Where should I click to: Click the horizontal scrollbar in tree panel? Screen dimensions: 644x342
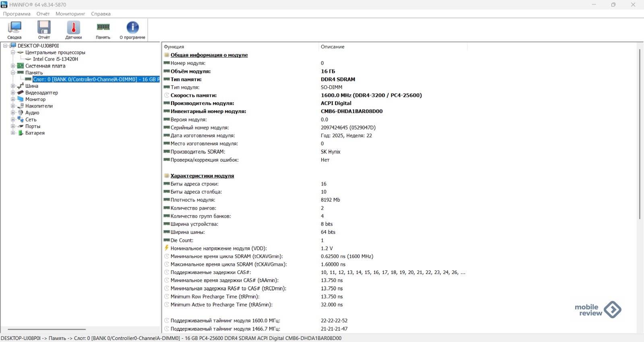(47, 329)
